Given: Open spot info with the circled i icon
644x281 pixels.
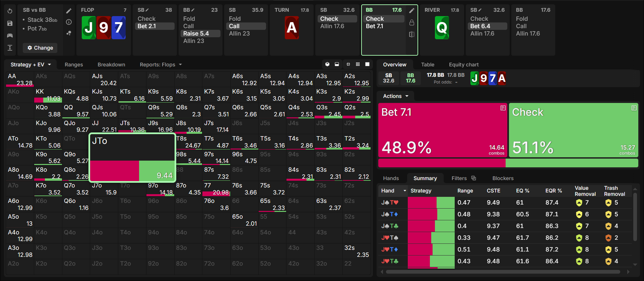Looking at the screenshot, I should click(69, 22).
